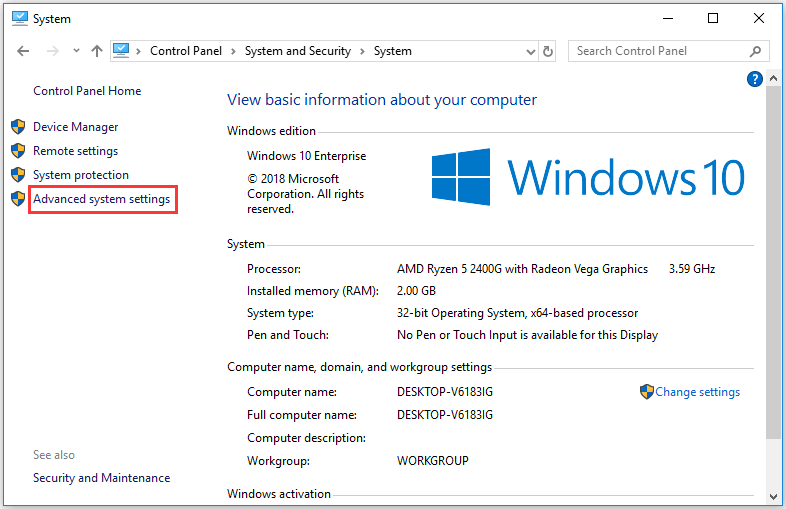Click the forward navigation arrow
Screen dimensions: 786x509
point(53,51)
